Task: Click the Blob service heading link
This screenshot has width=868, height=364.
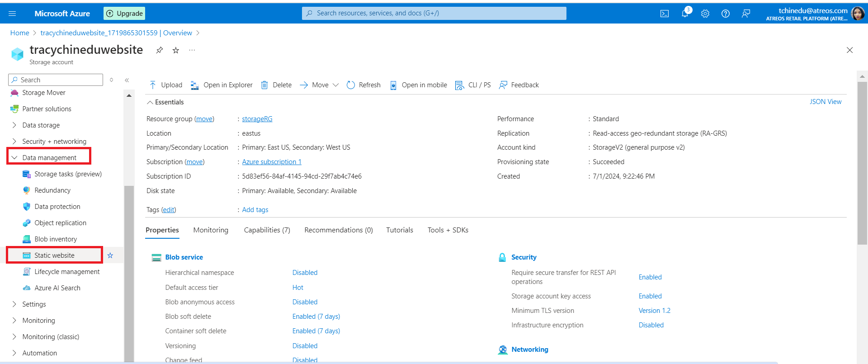Action: 184,257
